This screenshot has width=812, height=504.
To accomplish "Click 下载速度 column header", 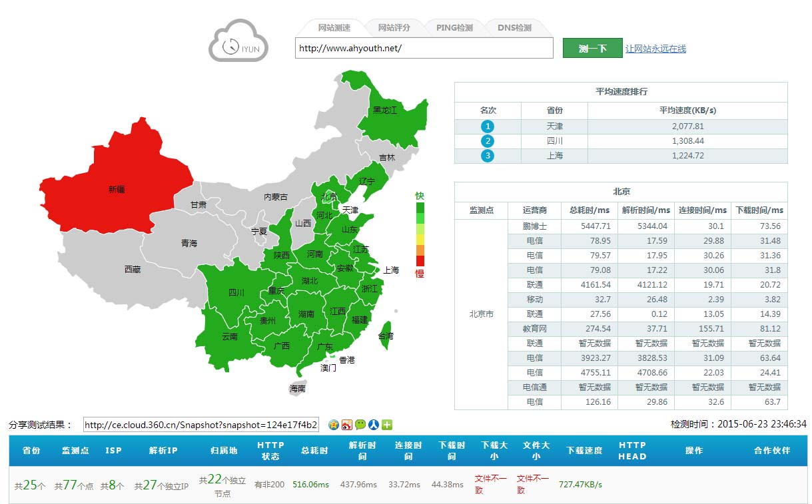I will click(584, 451).
